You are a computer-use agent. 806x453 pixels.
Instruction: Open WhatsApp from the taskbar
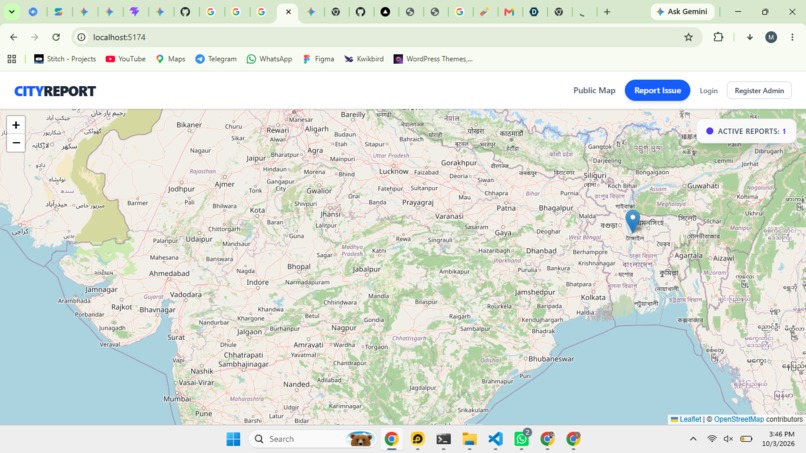pos(521,439)
